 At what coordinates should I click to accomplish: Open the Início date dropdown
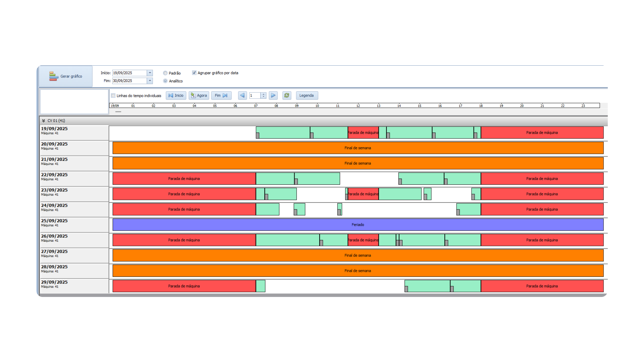pyautogui.click(x=150, y=73)
